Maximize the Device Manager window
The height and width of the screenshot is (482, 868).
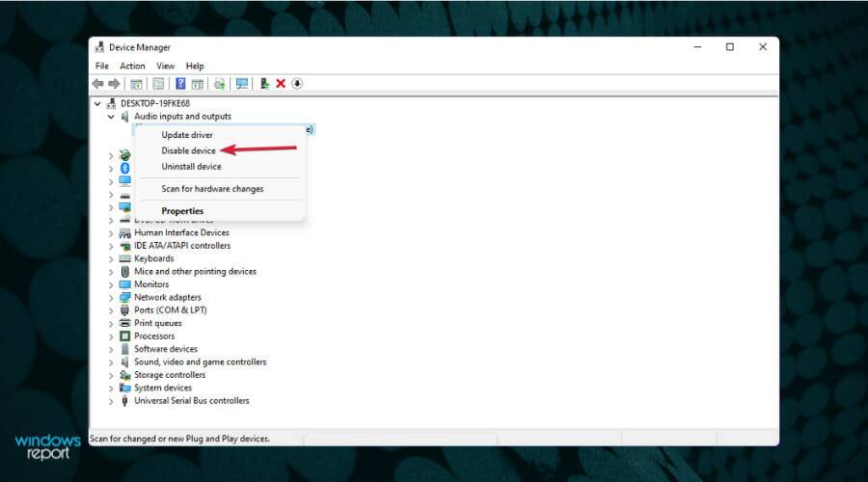pyautogui.click(x=730, y=47)
